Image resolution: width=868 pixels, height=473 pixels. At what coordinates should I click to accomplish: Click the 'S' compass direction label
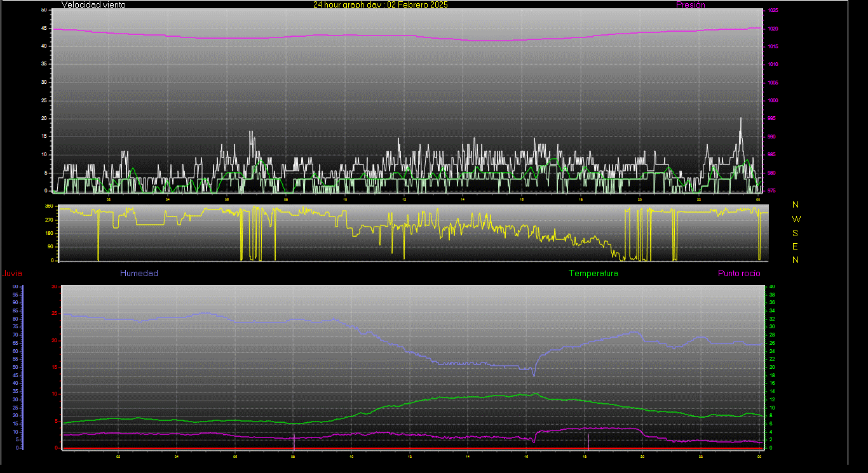[x=796, y=233]
